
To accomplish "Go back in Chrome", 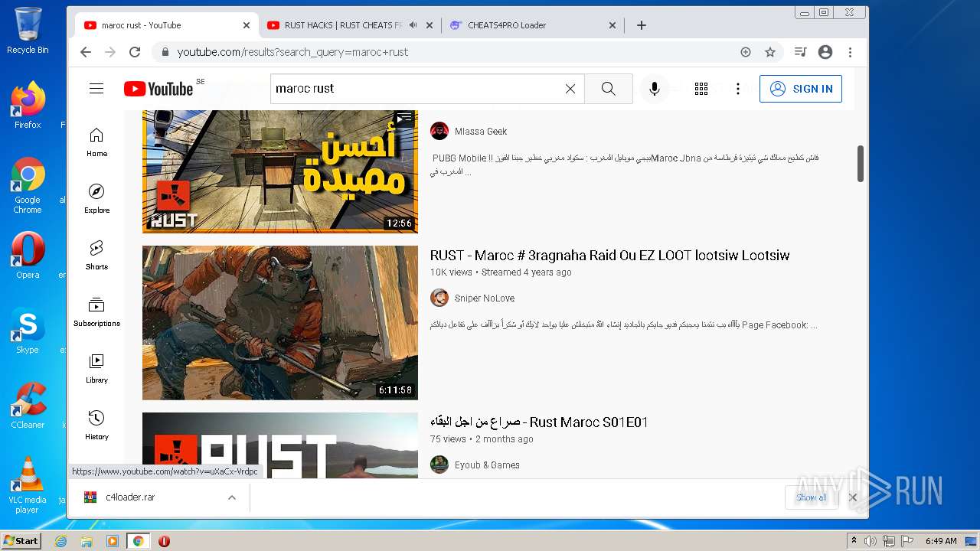I will [86, 52].
